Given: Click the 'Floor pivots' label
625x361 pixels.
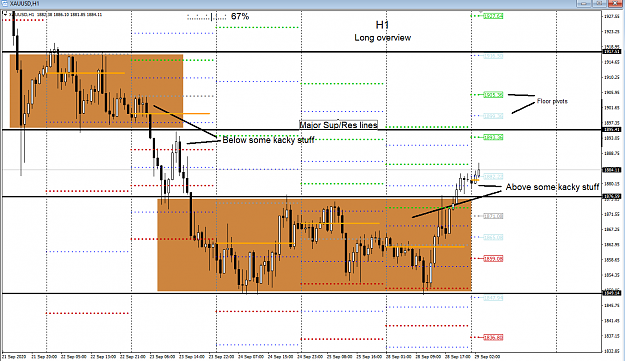Looking at the screenshot, I should pyautogui.click(x=552, y=101).
